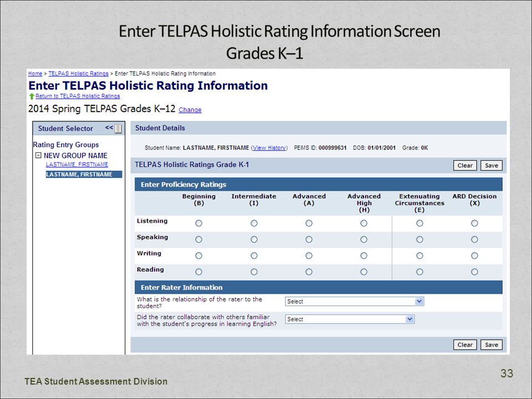Mark Listening ARD Decision (X) radio

click(x=474, y=223)
